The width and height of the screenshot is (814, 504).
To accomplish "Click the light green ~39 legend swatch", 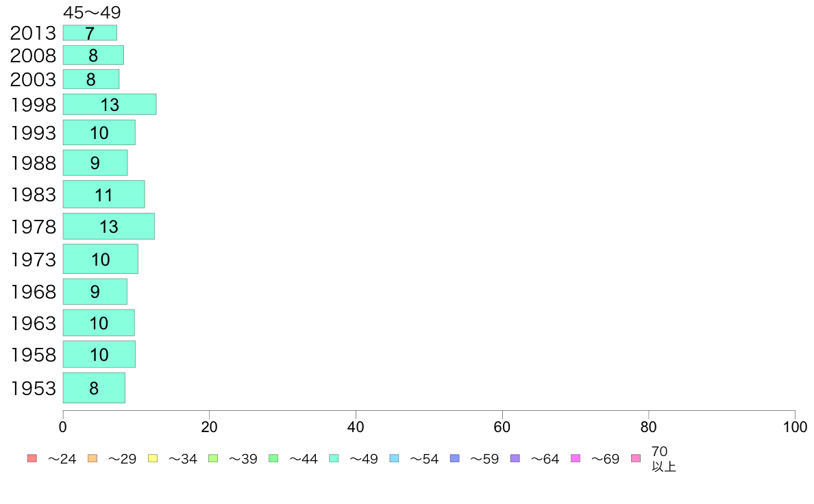I will pos(213,458).
